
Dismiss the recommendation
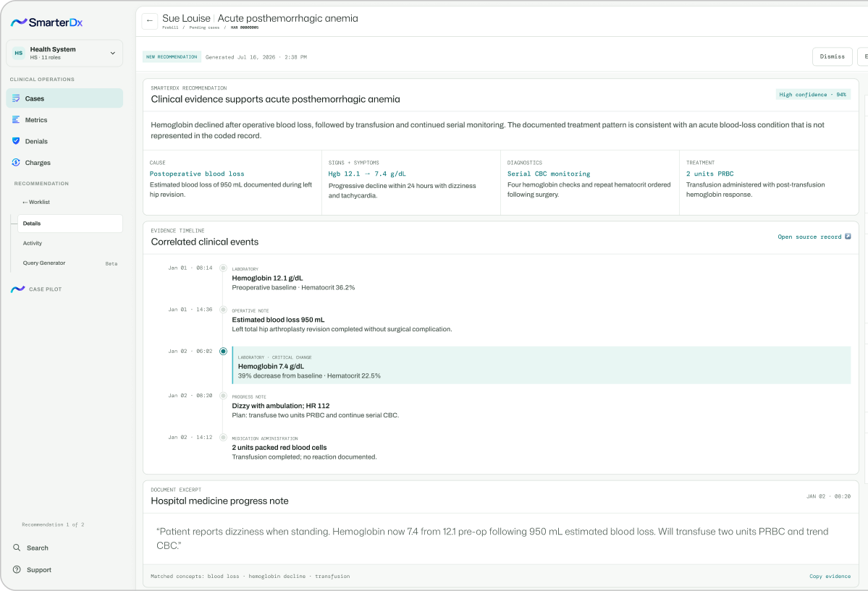click(x=832, y=56)
